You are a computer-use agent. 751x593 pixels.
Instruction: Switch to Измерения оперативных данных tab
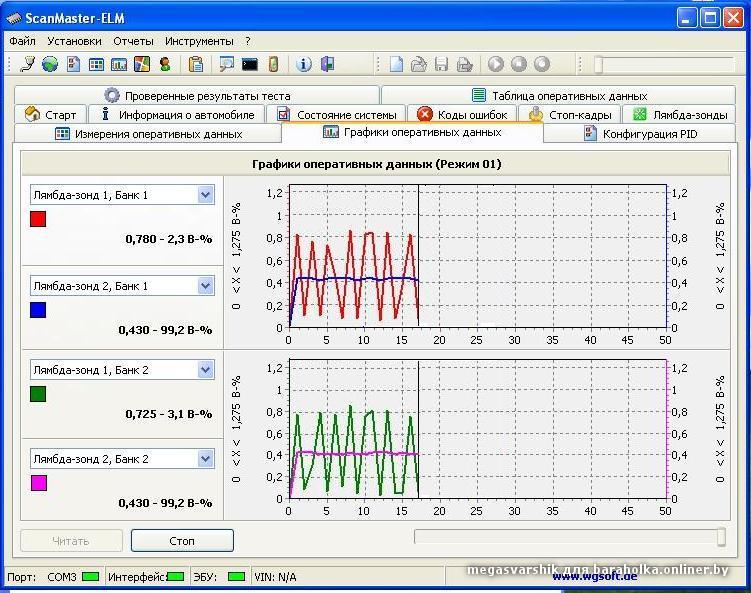pyautogui.click(x=148, y=134)
